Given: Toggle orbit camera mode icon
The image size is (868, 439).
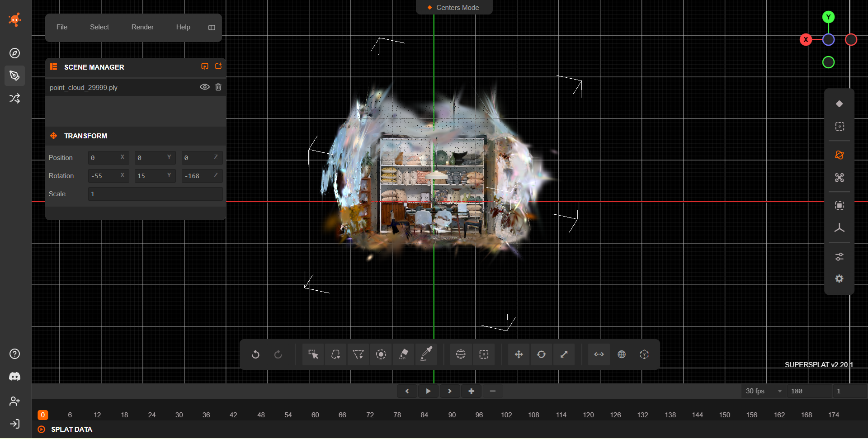Looking at the screenshot, I should point(839,155).
